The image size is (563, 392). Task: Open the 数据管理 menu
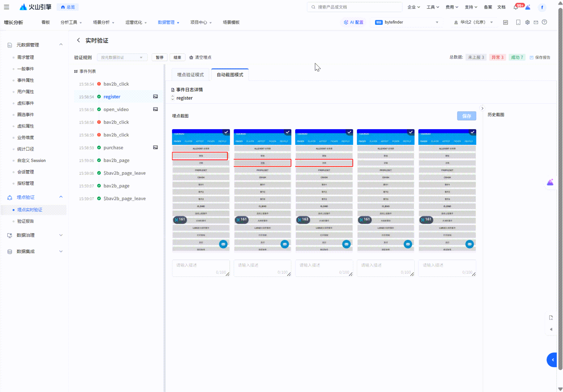pyautogui.click(x=168, y=22)
